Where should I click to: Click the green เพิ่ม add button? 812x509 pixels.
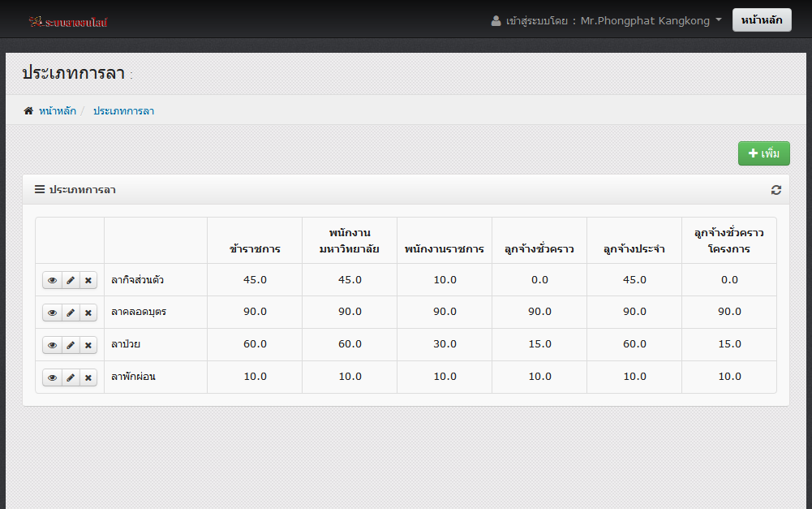click(x=764, y=153)
